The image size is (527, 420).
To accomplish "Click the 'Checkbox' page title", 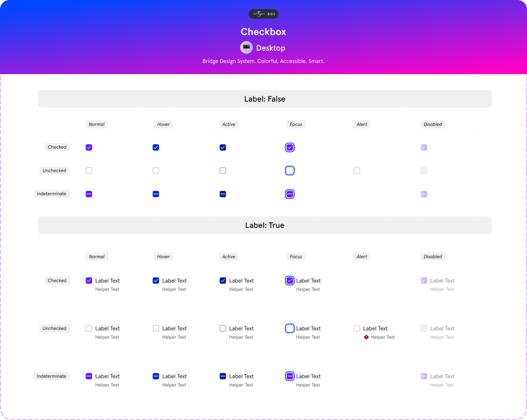I will point(263,32).
